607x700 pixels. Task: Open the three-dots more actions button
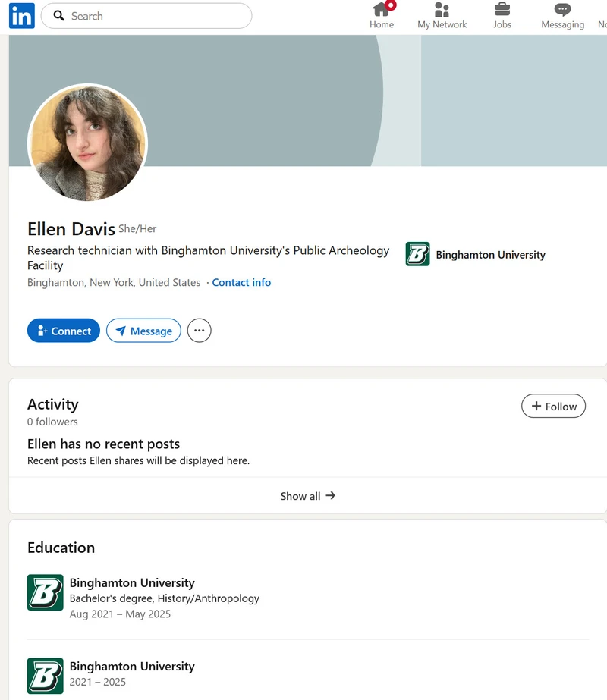click(200, 331)
